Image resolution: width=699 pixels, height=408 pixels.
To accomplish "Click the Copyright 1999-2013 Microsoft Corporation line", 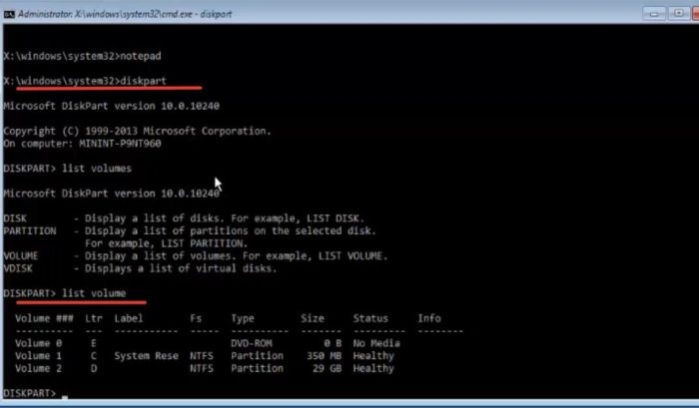I will click(x=137, y=131).
